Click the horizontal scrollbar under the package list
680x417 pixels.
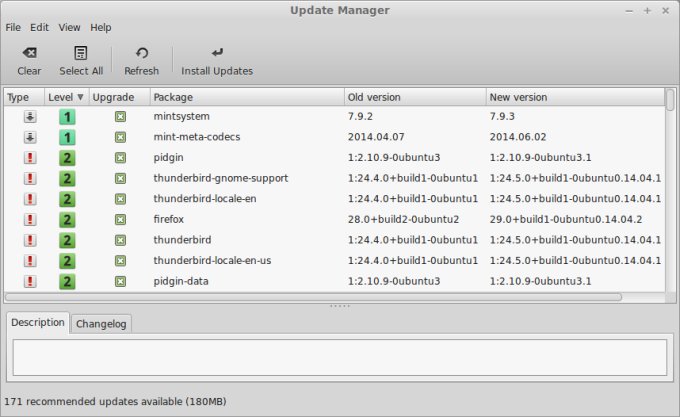click(x=313, y=297)
